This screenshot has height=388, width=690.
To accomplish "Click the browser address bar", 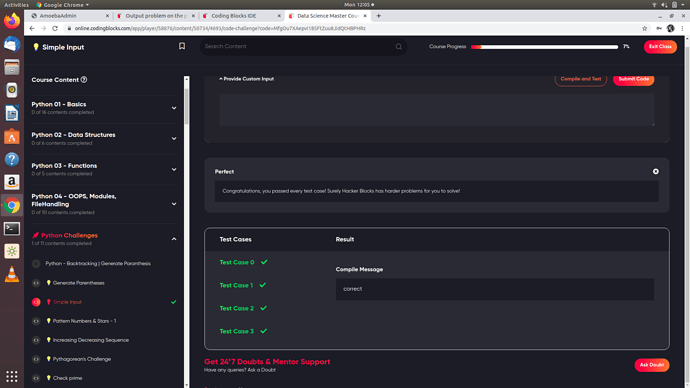I will 352,28.
